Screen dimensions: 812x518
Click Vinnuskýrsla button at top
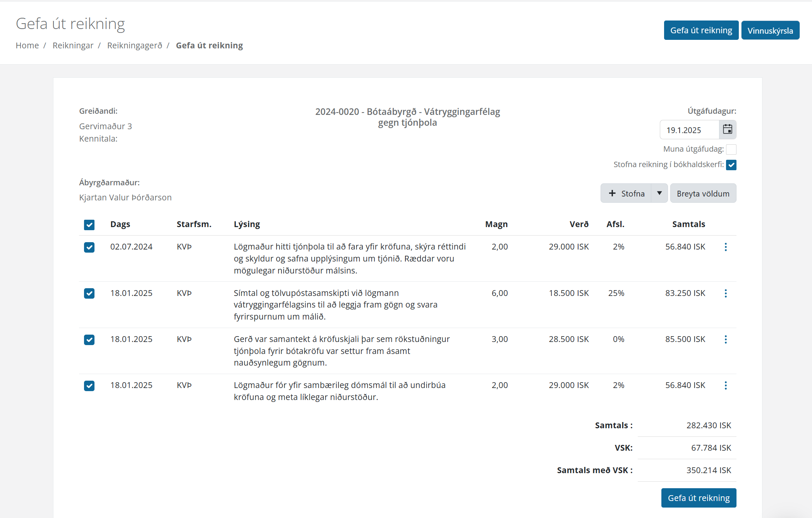770,30
